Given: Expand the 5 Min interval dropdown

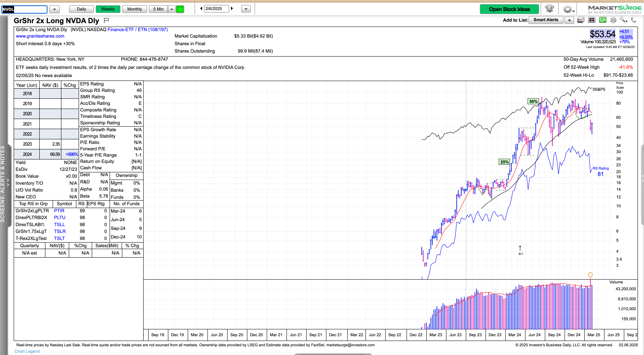Looking at the screenshot, I should pyautogui.click(x=172, y=9).
